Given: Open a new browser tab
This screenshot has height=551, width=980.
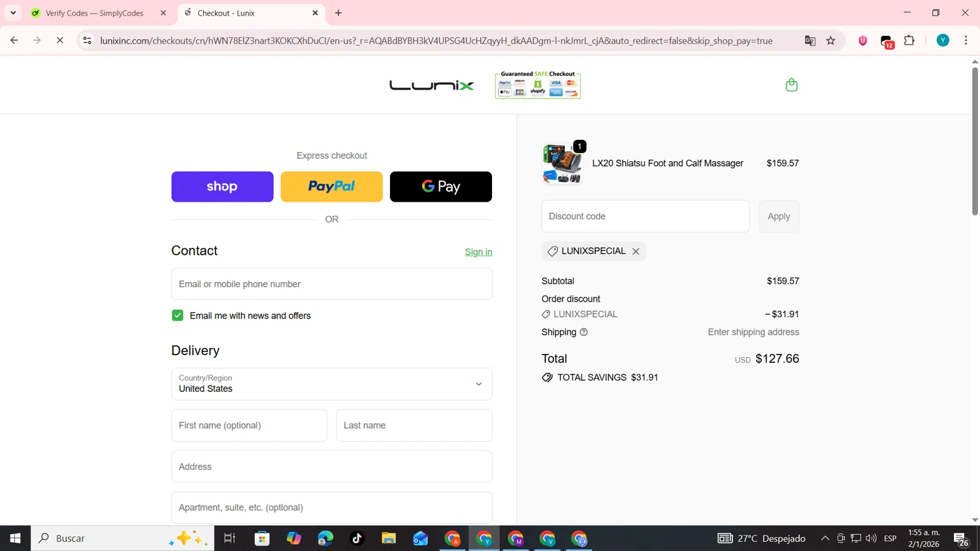Looking at the screenshot, I should (338, 13).
